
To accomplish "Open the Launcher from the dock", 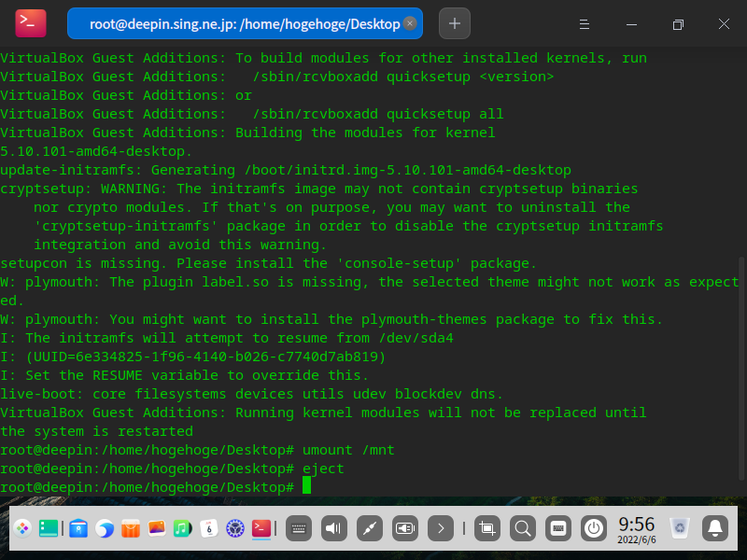I will pyautogui.click(x=22, y=528).
